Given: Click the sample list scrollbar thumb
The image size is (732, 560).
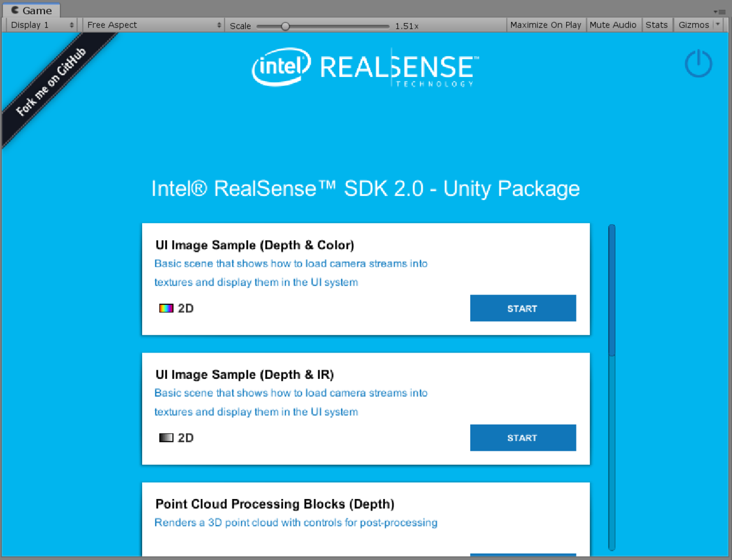Looking at the screenshot, I should coord(612,290).
